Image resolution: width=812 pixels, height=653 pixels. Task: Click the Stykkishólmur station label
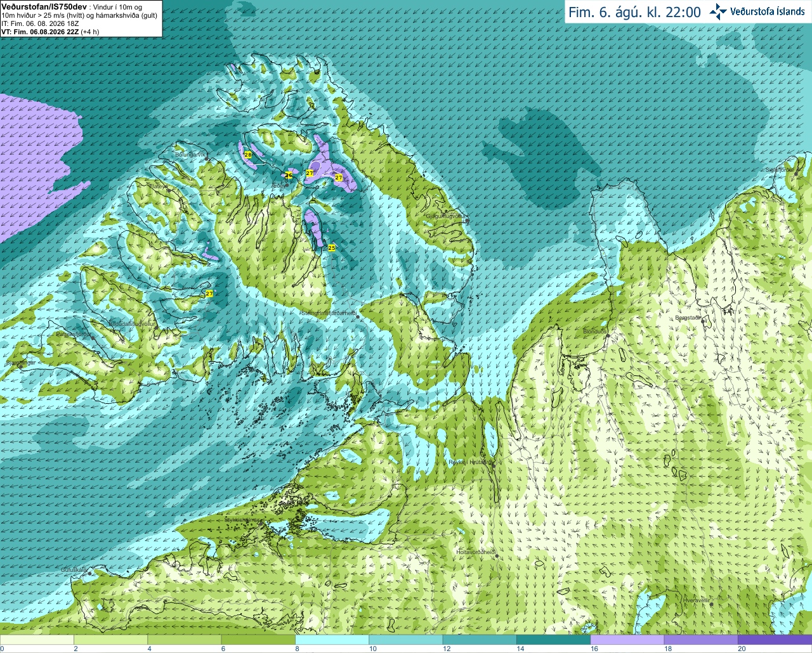242,520
